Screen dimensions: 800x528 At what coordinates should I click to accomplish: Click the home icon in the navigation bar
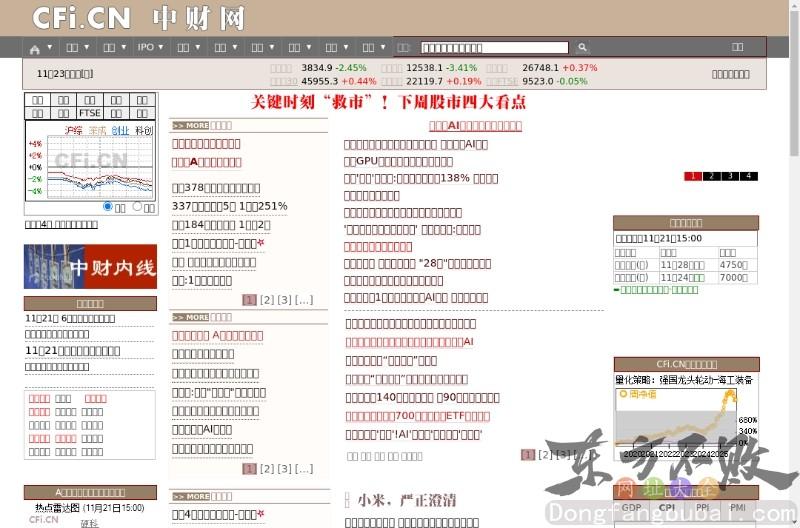point(34,49)
